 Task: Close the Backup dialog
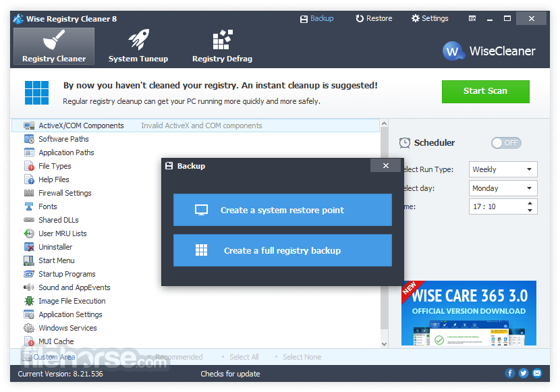point(386,166)
